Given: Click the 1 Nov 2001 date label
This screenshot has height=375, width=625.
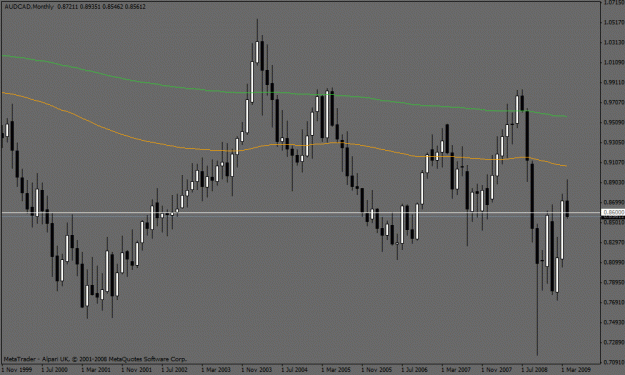Looking at the screenshot, I should click(x=136, y=369).
